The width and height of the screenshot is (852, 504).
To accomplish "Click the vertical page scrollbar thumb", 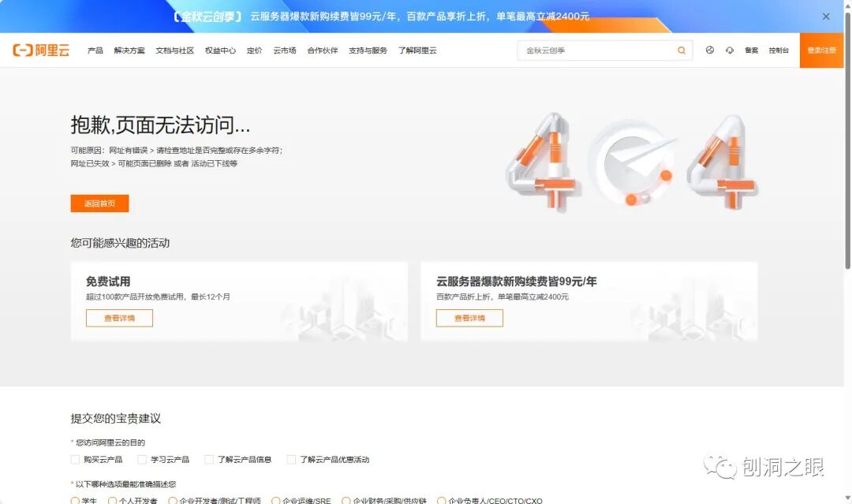I will tap(847, 140).
